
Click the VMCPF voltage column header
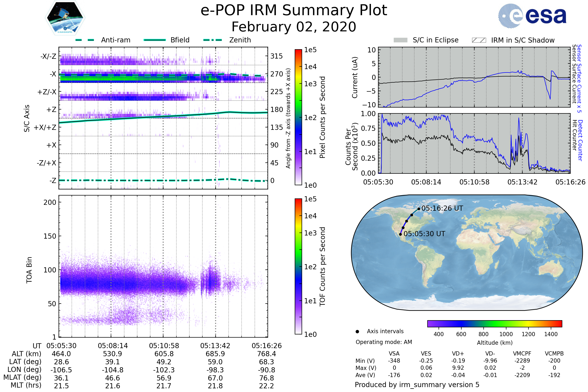click(x=522, y=354)
